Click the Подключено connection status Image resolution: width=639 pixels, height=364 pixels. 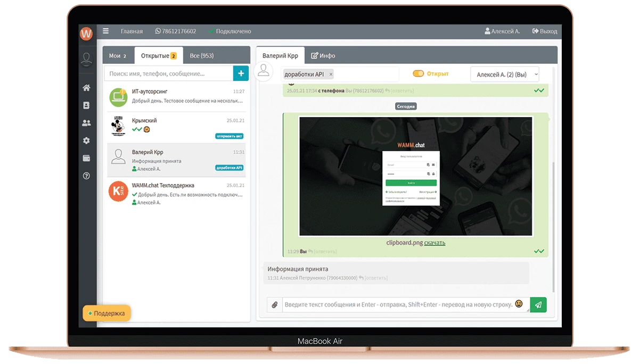click(230, 31)
